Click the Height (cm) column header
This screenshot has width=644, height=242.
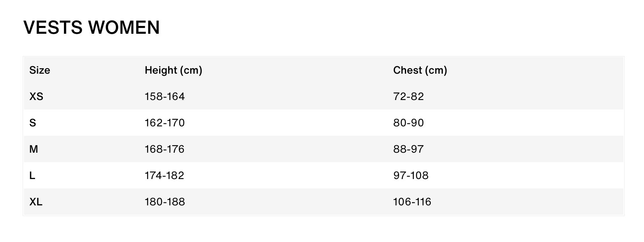pos(173,70)
